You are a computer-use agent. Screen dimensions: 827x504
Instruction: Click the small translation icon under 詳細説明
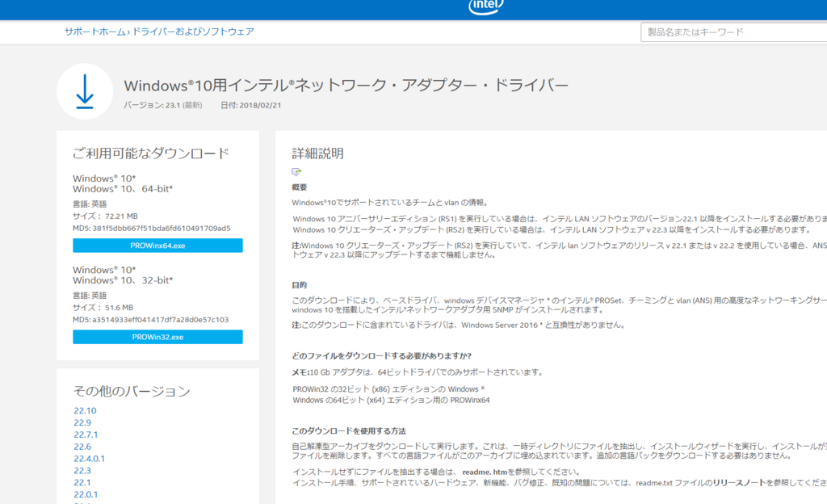tap(296, 171)
